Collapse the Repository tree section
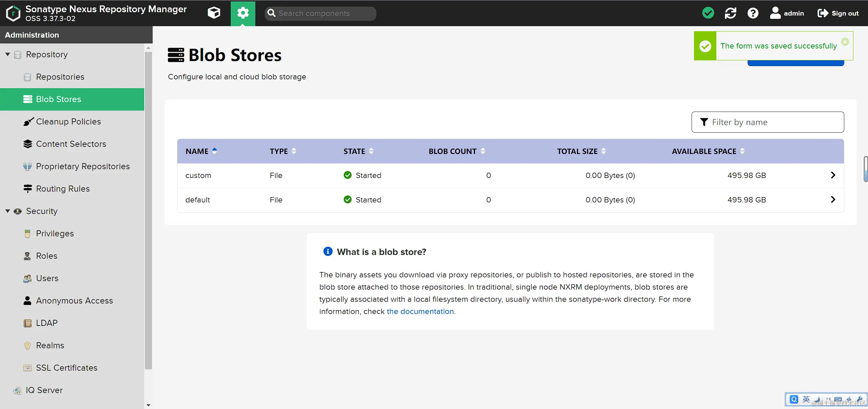The image size is (868, 409). pos(7,54)
